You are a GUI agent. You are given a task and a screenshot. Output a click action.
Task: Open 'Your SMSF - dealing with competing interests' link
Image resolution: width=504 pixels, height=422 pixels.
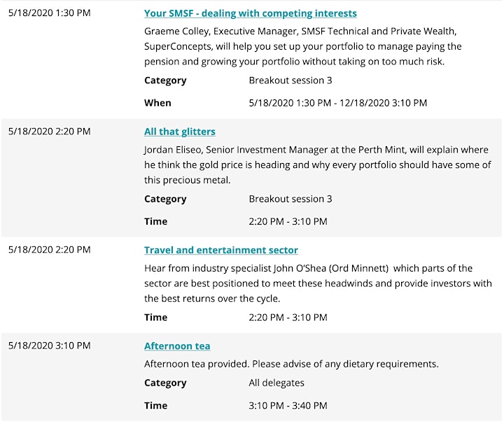tap(251, 13)
